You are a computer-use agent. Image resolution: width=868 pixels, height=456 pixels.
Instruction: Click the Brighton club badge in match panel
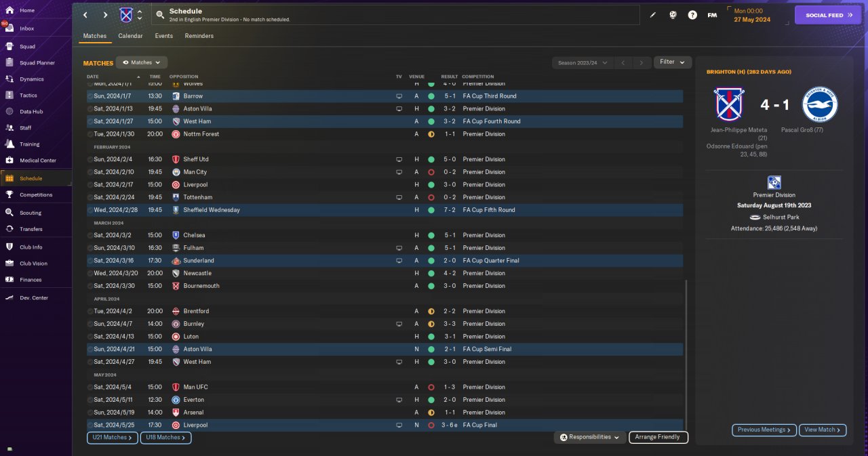[x=820, y=105]
